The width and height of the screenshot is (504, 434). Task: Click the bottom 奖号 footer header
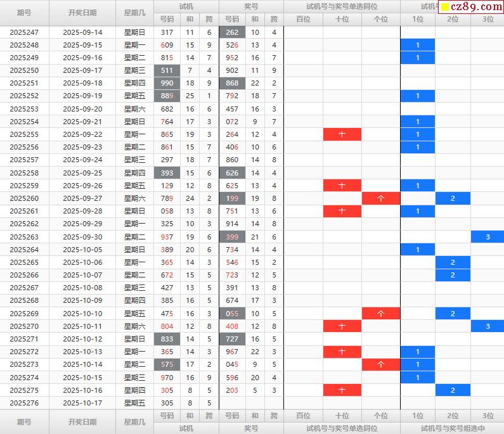click(x=251, y=428)
